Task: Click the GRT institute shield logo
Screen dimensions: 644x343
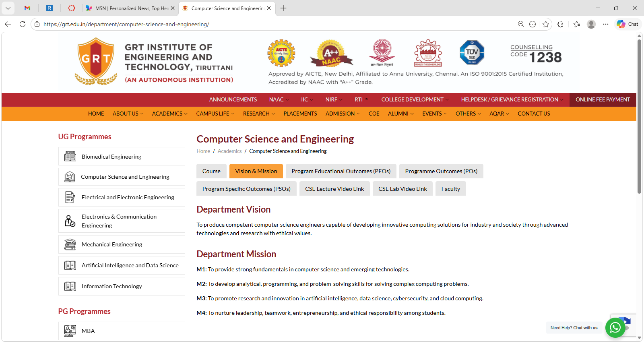Action: [x=96, y=61]
